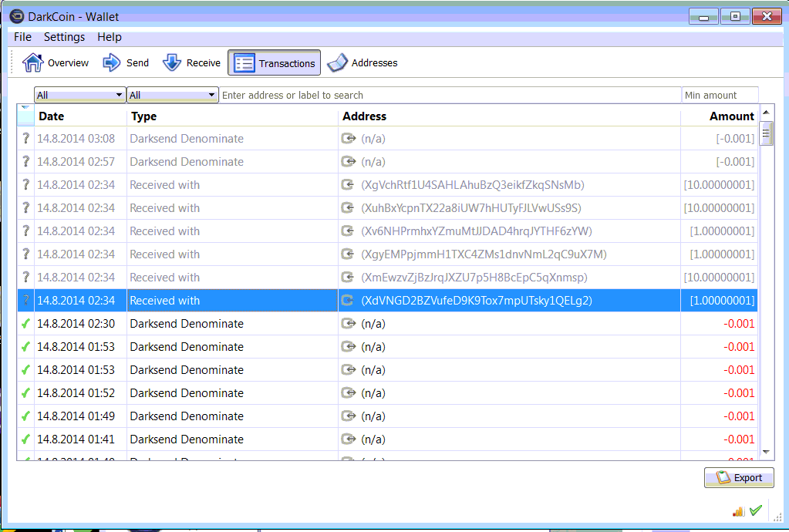Open the File menu
The image size is (789, 532).
[22, 37]
